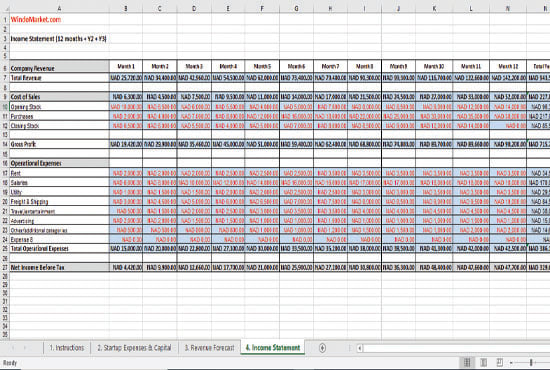550x370 pixels.
Task: Select row 14 header
Action: click(5, 144)
